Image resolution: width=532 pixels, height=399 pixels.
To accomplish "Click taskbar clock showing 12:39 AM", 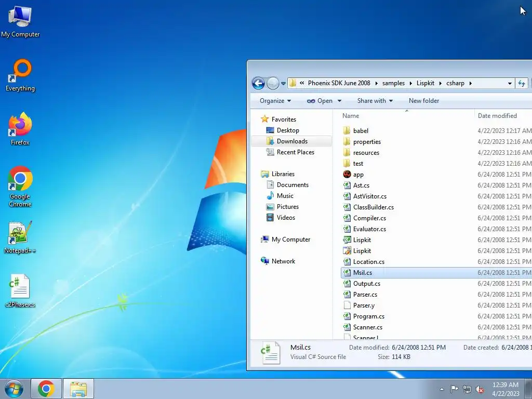I will coord(506,389).
